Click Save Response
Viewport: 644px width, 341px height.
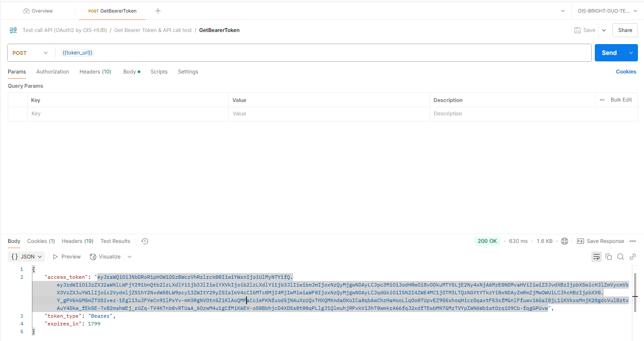coord(600,241)
